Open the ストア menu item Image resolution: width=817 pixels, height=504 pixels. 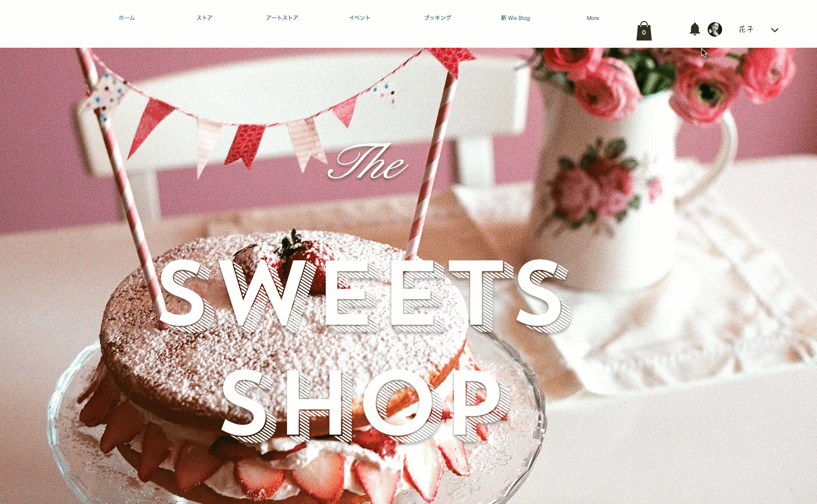[x=204, y=18]
